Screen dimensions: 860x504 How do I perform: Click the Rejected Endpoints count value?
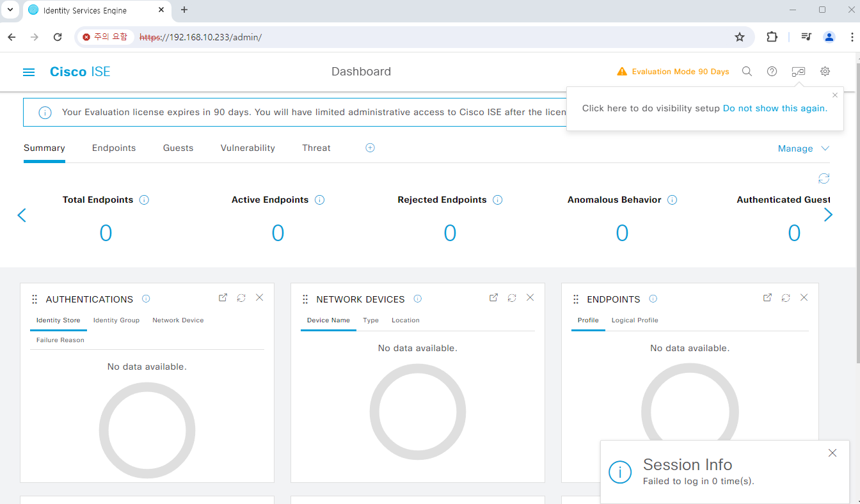(x=450, y=233)
